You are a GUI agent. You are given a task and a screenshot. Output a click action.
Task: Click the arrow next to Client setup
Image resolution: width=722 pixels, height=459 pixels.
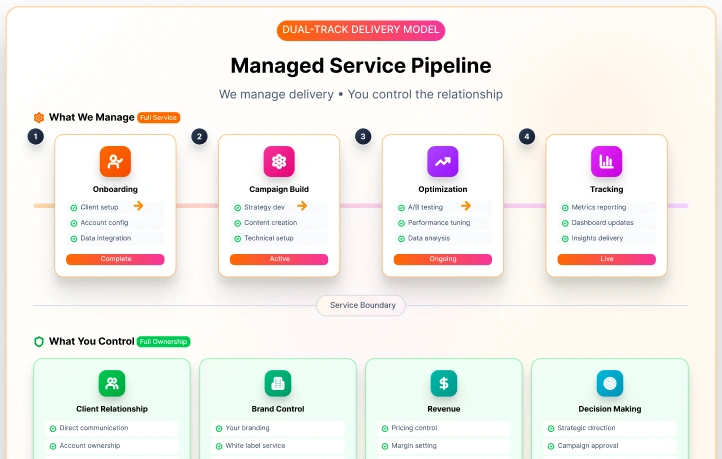tap(138, 206)
